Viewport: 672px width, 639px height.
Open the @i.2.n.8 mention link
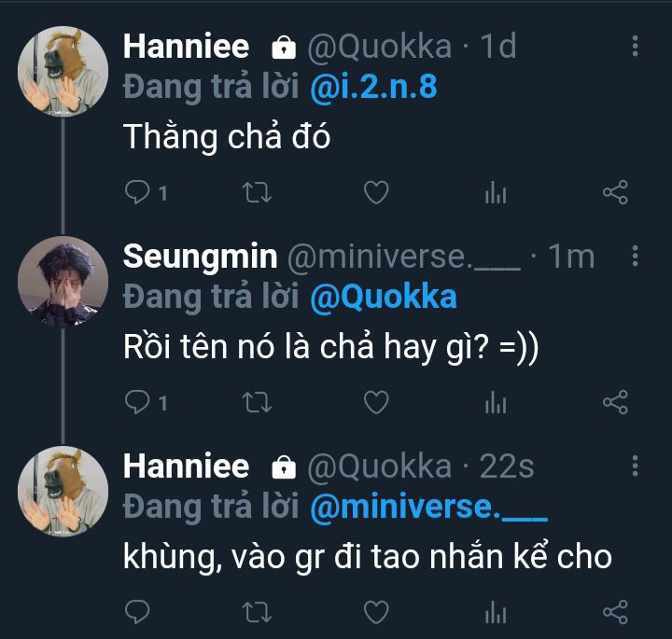coord(373,87)
